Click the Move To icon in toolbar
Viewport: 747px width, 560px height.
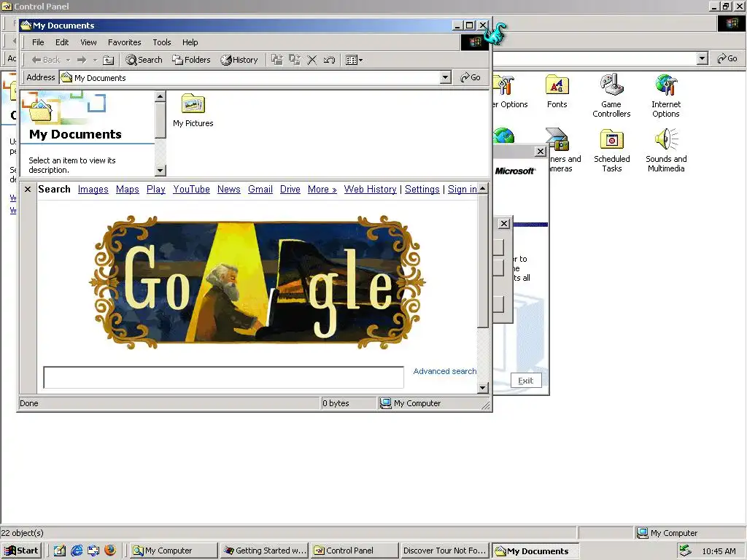[x=277, y=60]
